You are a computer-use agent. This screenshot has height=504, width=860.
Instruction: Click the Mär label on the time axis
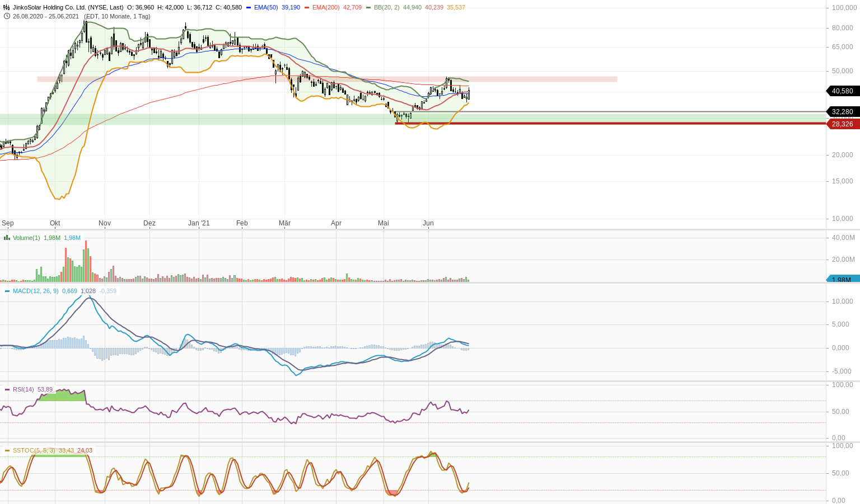[x=284, y=223]
